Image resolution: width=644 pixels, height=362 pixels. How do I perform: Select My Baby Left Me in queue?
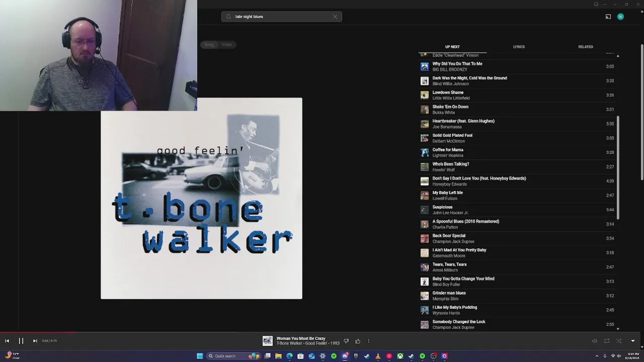point(517,196)
